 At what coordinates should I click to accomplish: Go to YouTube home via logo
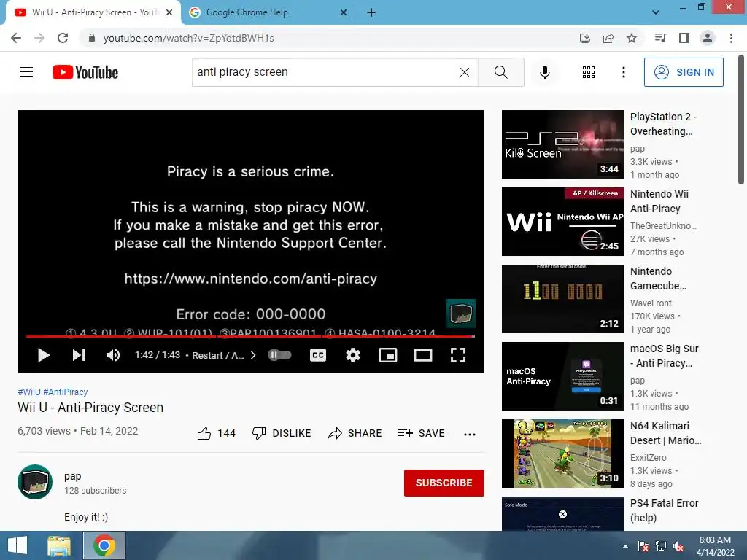pos(85,72)
